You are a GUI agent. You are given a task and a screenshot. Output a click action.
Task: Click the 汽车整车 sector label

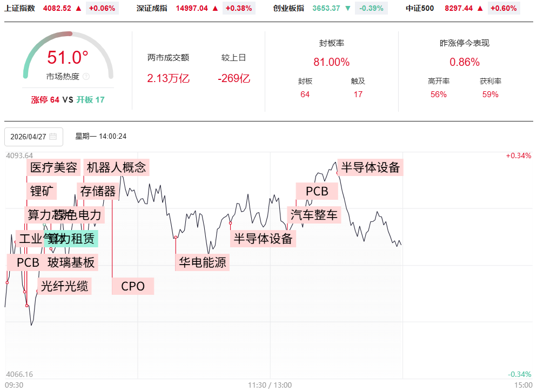coord(314,215)
